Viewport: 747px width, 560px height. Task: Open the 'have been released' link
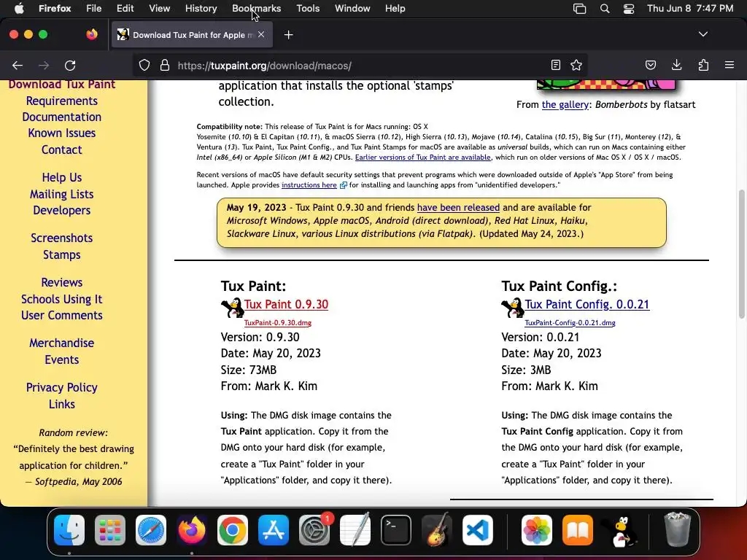[x=458, y=208]
